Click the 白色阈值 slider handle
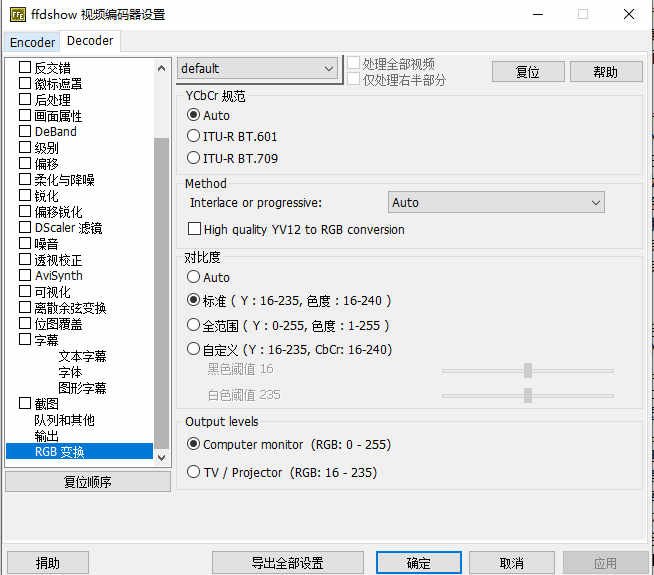 tap(528, 395)
